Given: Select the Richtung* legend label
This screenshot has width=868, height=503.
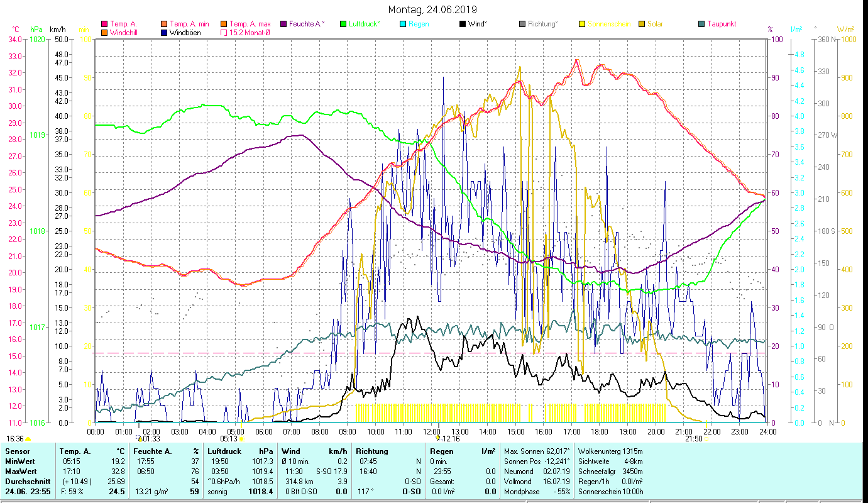Looking at the screenshot, I should click(543, 24).
